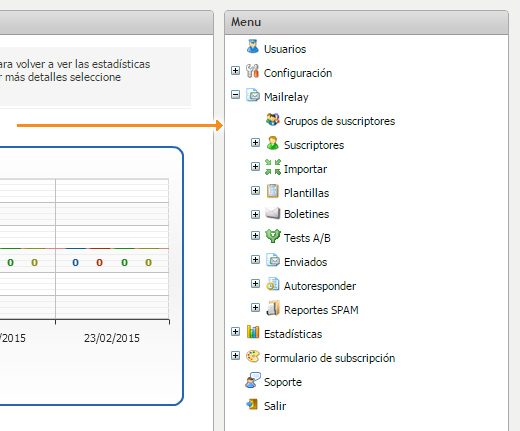The height and width of the screenshot is (431, 520).
Task: Expand the Tests A/B tree node
Action: (255, 236)
